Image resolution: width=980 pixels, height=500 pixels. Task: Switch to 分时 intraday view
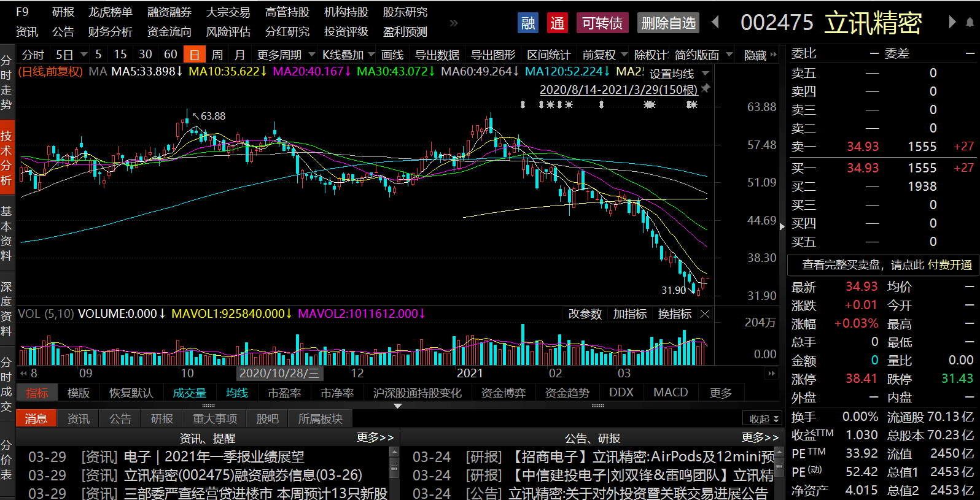click(33, 55)
